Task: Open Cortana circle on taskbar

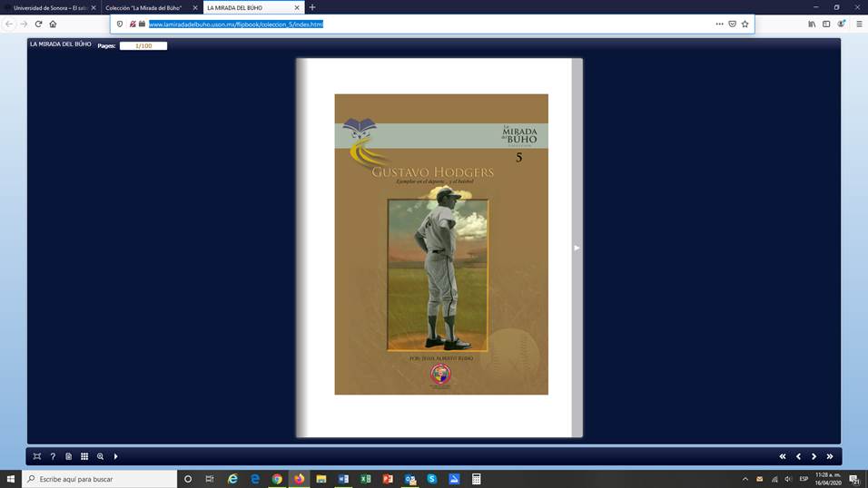Action: (188, 479)
